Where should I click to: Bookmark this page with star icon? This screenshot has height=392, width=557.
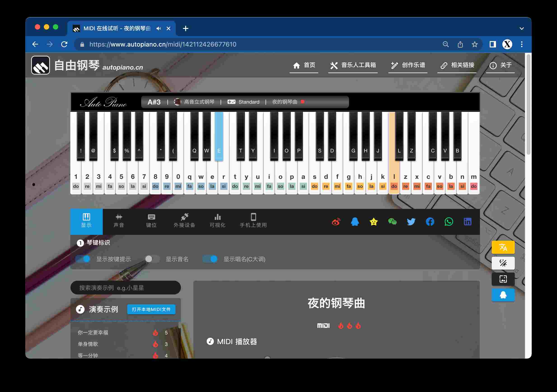click(475, 44)
